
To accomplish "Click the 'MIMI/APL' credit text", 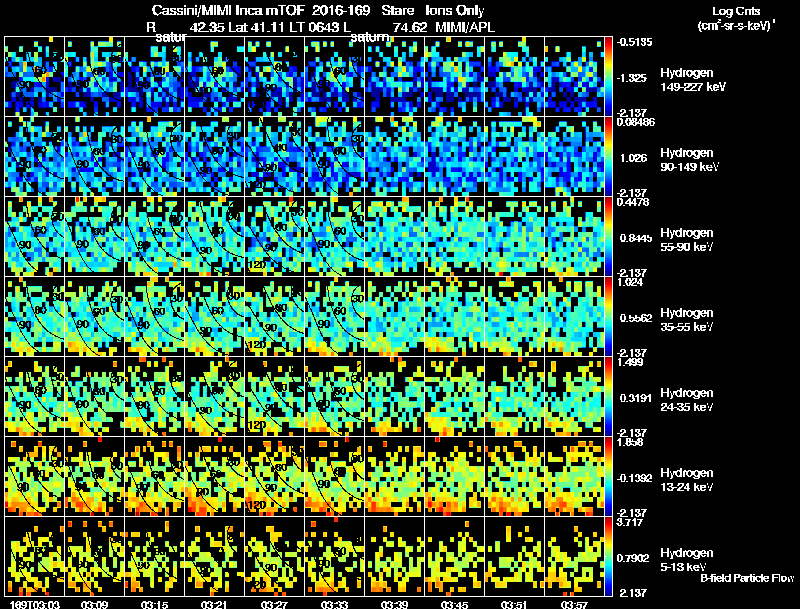I will pyautogui.click(x=465, y=27).
